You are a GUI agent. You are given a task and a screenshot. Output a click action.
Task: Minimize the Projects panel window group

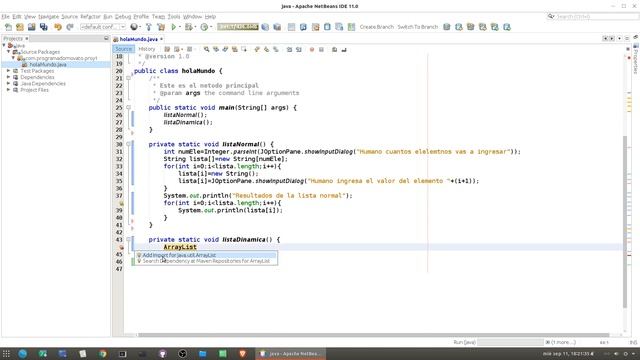pyautogui.click(x=106, y=38)
